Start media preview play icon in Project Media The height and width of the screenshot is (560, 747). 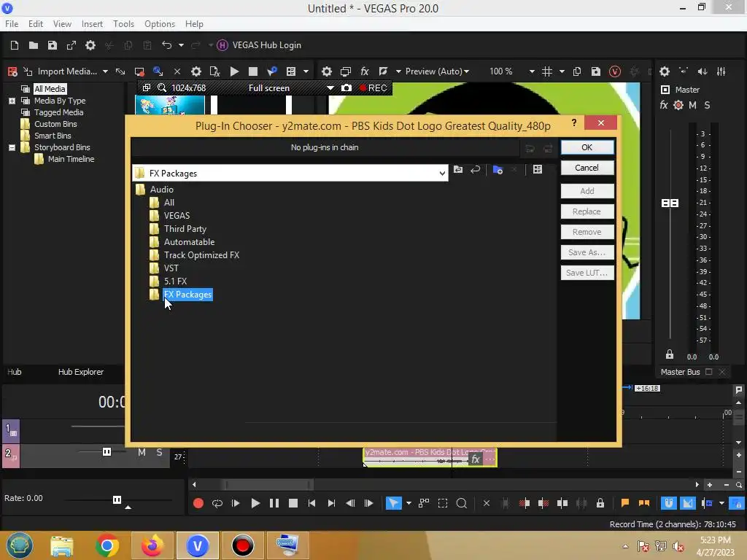tap(234, 71)
